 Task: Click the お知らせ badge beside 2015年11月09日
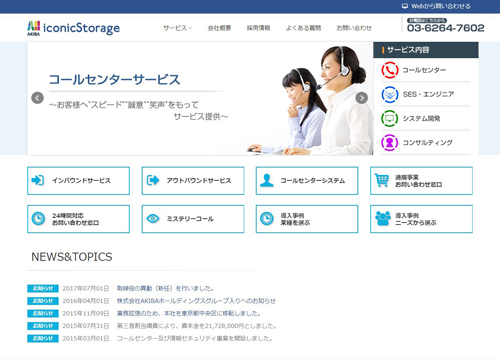point(43,313)
